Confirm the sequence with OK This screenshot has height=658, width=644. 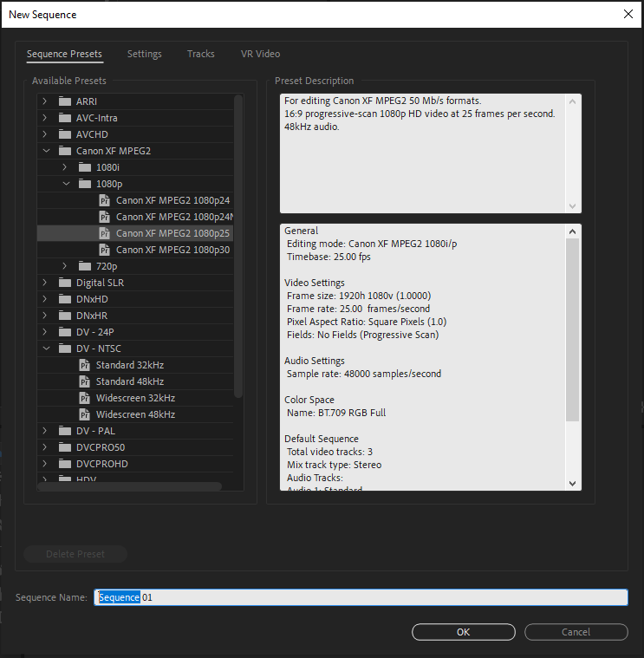click(x=463, y=632)
